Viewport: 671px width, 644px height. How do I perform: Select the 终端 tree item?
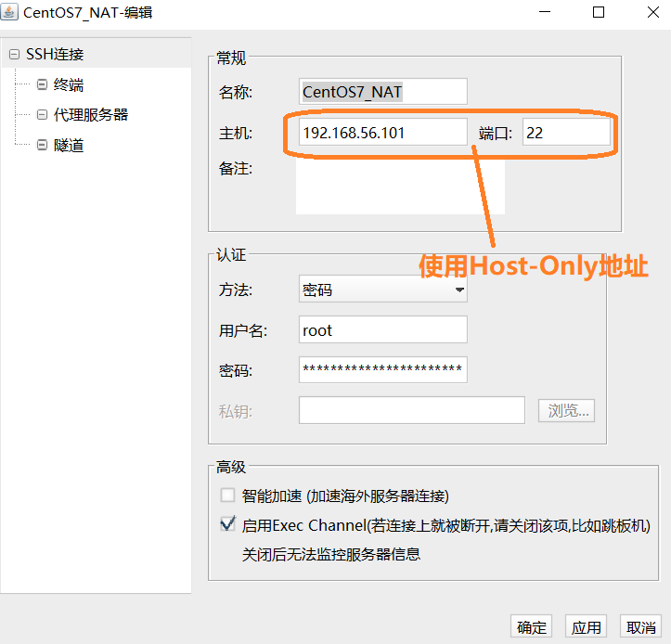click(x=68, y=84)
